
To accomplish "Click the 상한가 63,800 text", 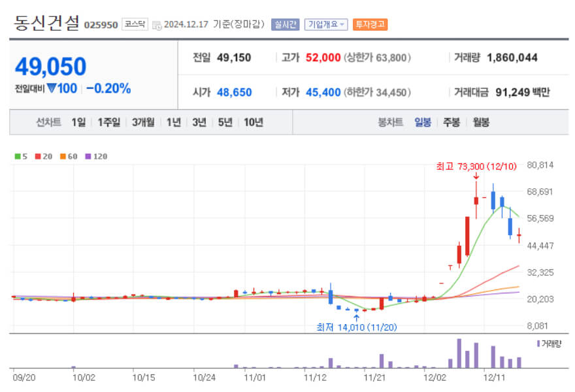I will click(x=377, y=57).
